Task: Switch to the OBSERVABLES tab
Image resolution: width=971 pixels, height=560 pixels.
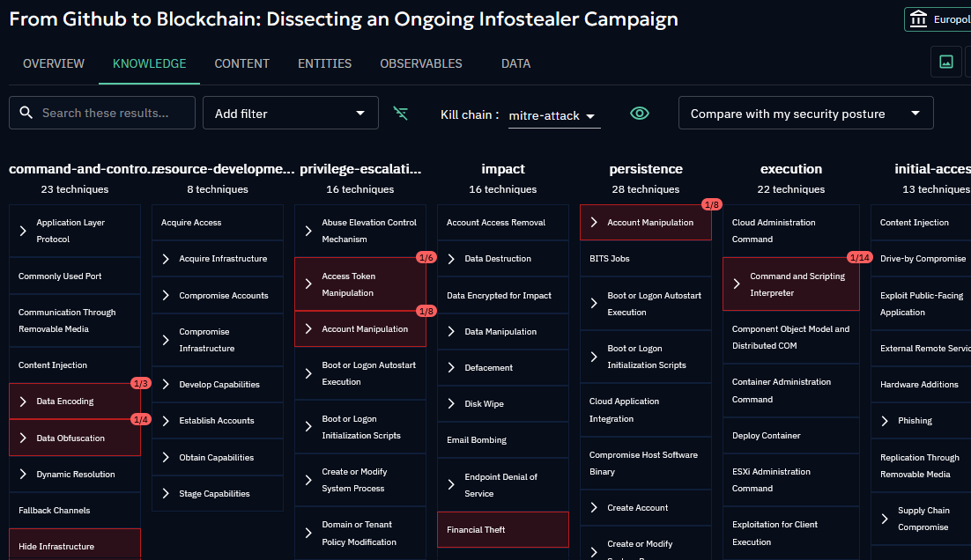Action: (421, 63)
